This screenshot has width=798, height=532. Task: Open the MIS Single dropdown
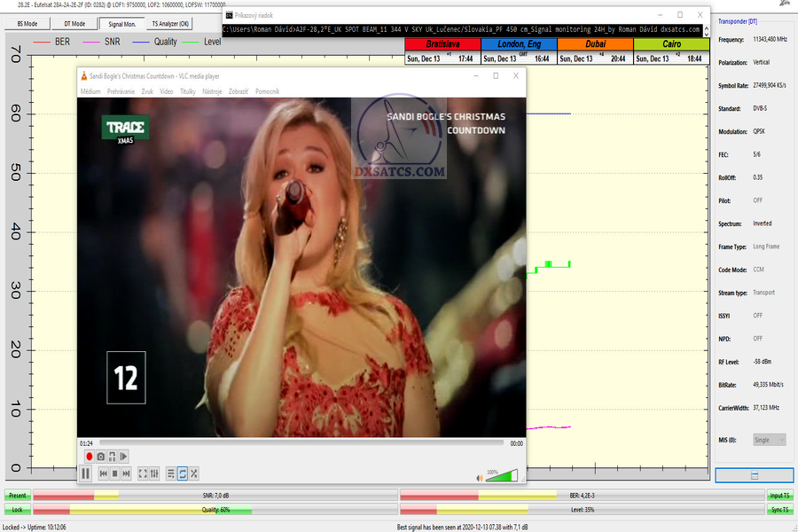click(769, 440)
